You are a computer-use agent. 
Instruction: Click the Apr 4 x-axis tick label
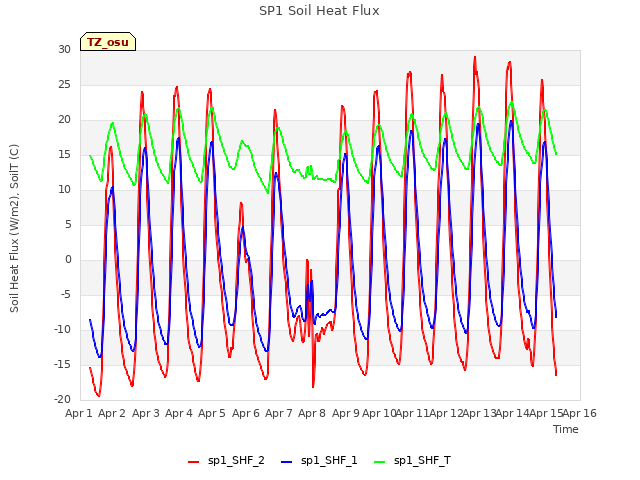pos(179,413)
